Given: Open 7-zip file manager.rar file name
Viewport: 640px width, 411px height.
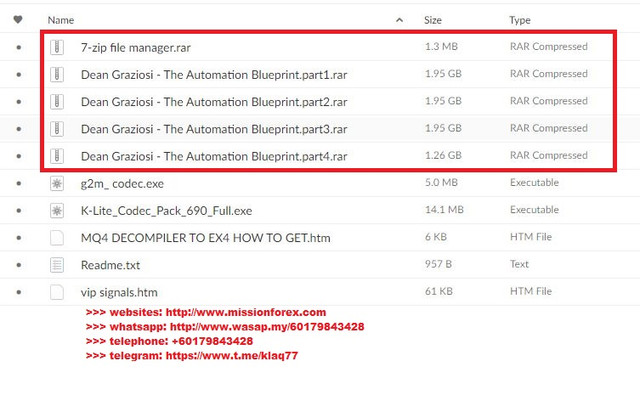Looking at the screenshot, I should point(136,48).
